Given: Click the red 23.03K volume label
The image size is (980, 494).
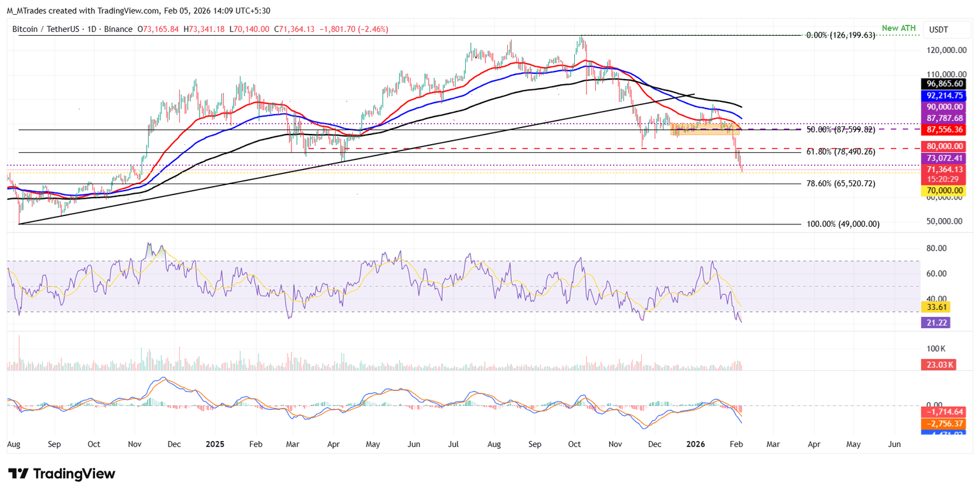Looking at the screenshot, I should point(939,365).
